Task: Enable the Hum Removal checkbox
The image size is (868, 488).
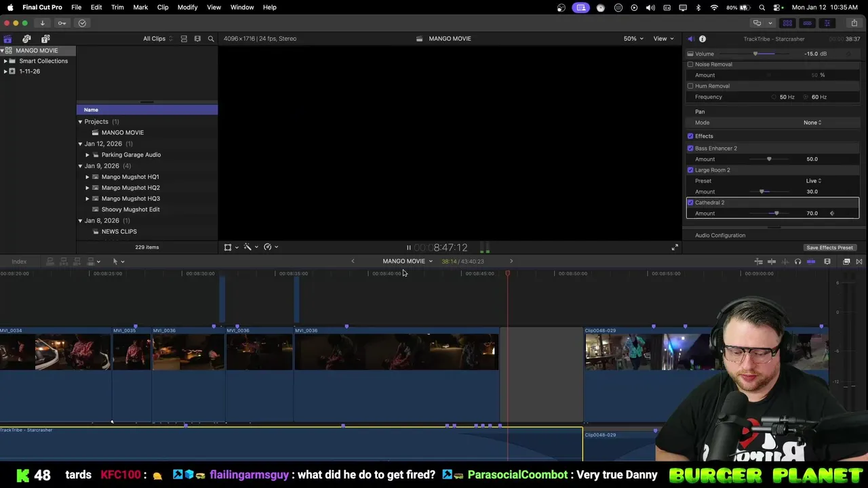Action: 690,86
